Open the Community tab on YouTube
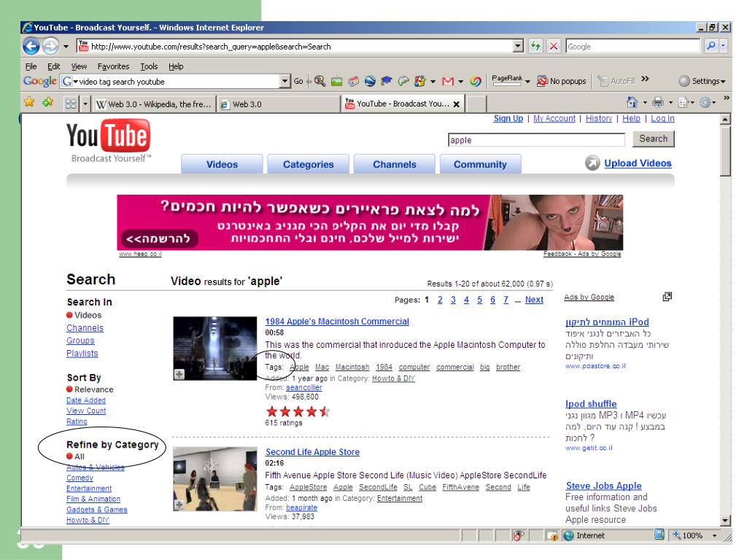747x560 pixels. click(480, 164)
